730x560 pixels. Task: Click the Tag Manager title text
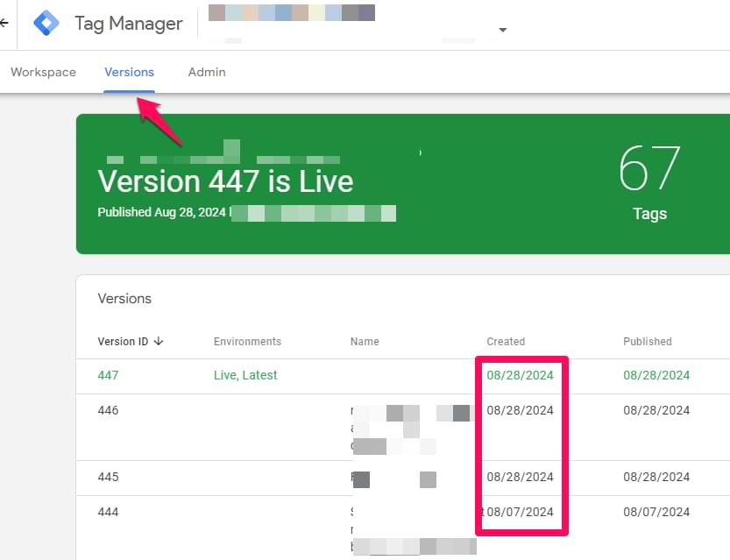click(x=129, y=24)
